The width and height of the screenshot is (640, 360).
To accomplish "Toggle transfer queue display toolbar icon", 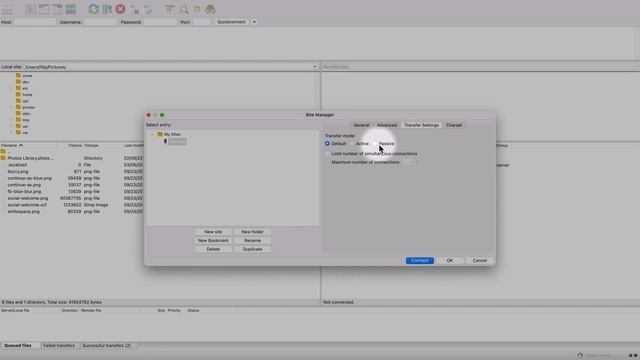I will [71, 9].
